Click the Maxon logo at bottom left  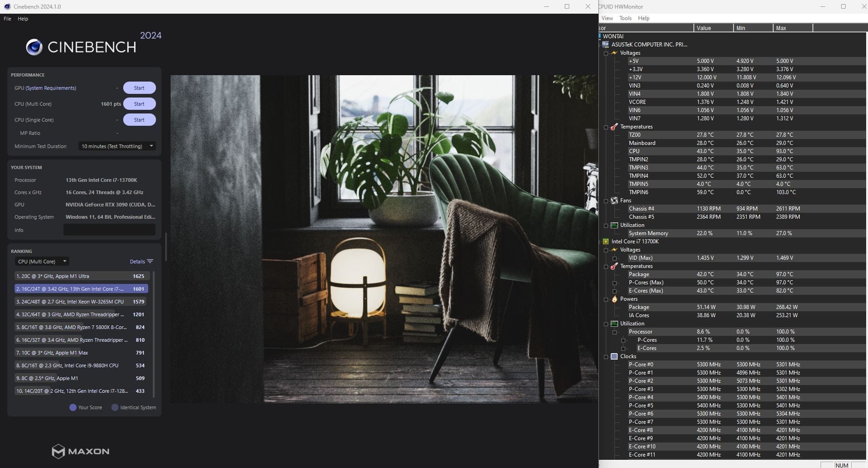click(80, 451)
